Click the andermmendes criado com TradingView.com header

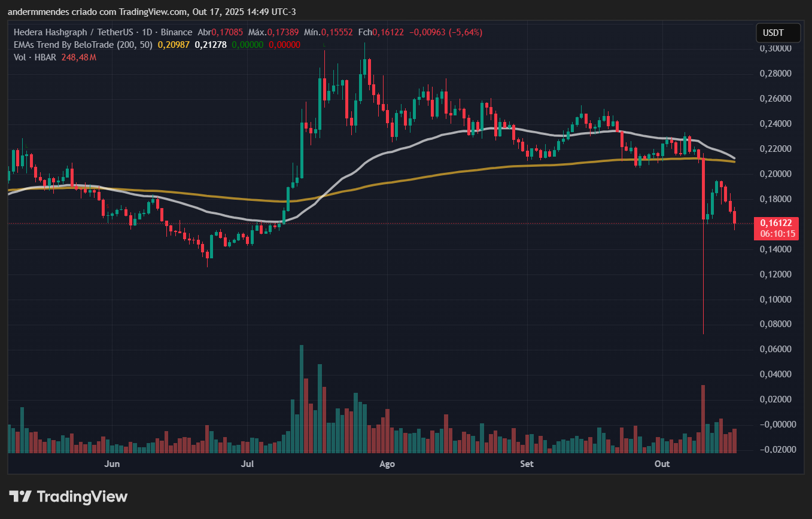(153, 12)
